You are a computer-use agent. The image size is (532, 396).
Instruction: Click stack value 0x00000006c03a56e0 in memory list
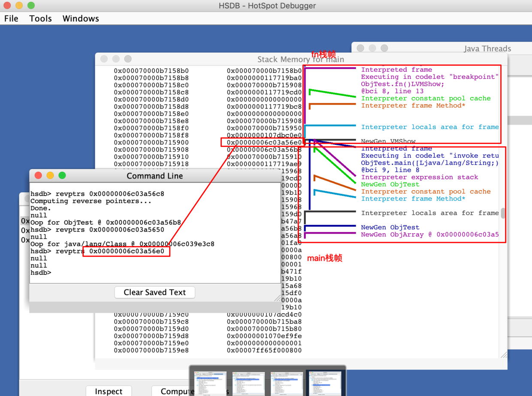coord(264,142)
